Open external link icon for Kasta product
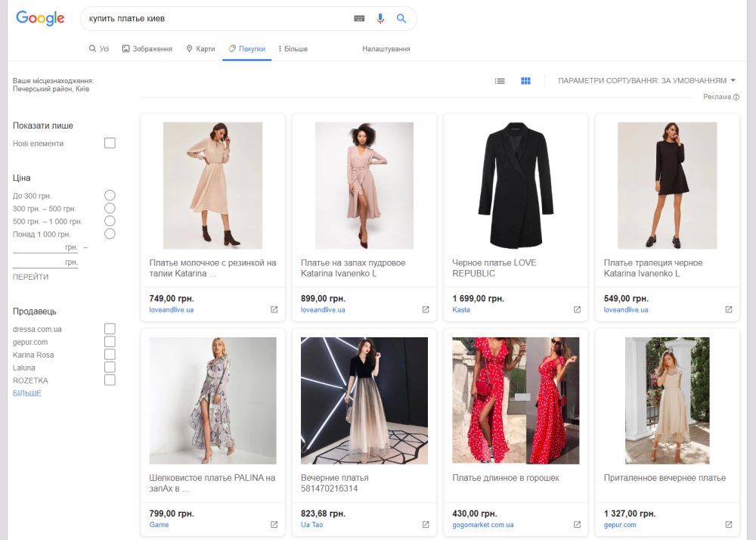The image size is (756, 540). pos(577,309)
